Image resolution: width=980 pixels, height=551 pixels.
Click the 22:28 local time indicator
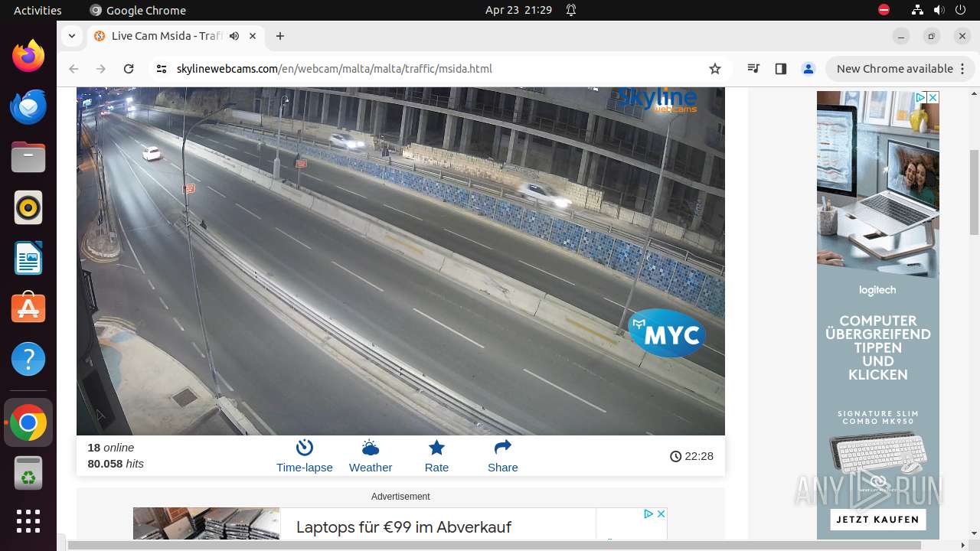point(691,456)
